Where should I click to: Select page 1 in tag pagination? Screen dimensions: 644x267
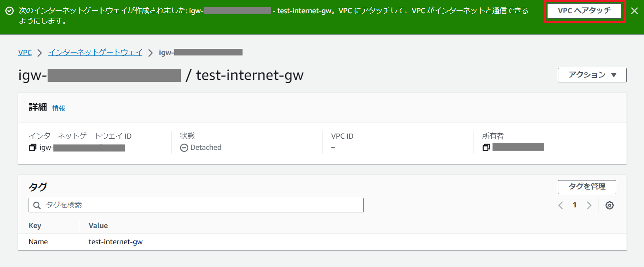pyautogui.click(x=574, y=205)
